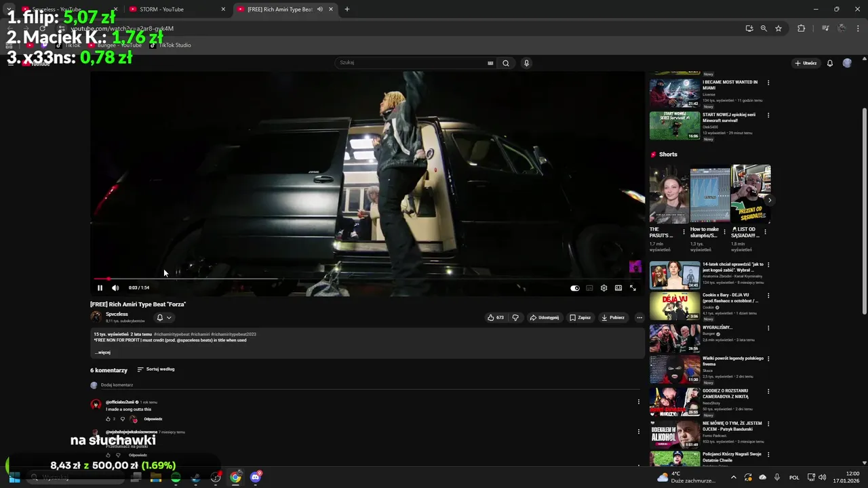The image size is (868, 488).
Task: Enter fullscreen mode on the player
Action: click(633, 288)
